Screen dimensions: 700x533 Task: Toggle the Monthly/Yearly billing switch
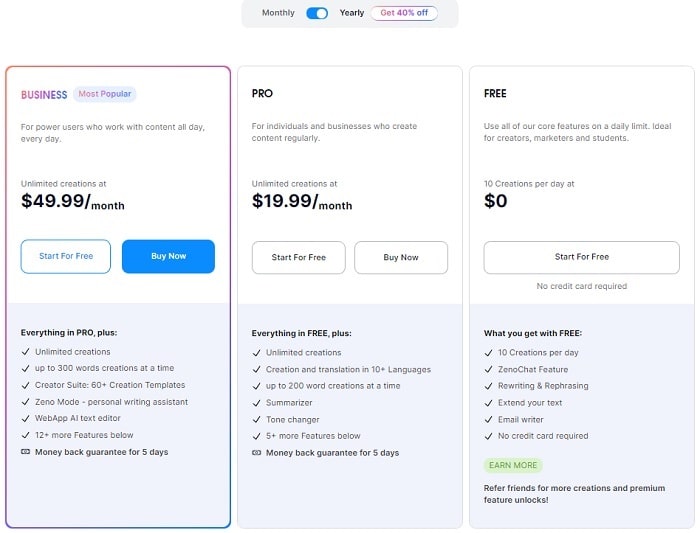pyautogui.click(x=317, y=13)
